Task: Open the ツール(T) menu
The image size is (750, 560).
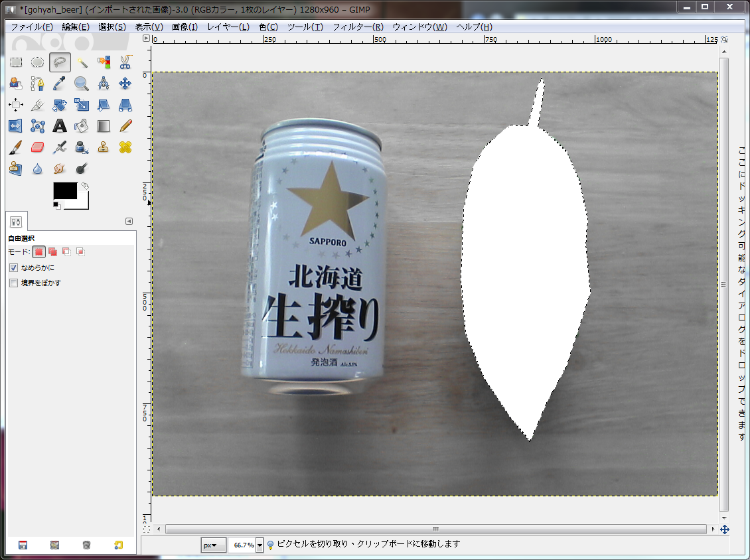Action: coord(305,27)
